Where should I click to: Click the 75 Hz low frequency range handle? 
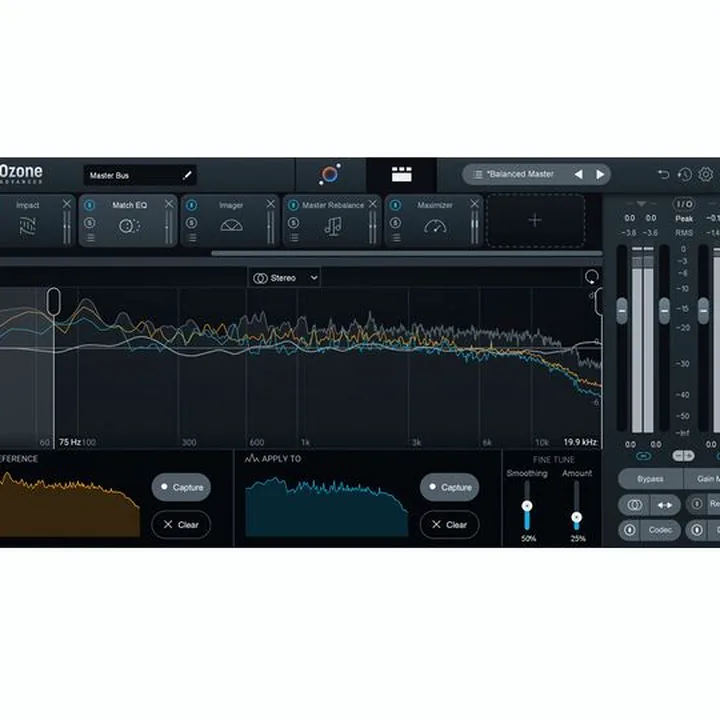click(54, 302)
